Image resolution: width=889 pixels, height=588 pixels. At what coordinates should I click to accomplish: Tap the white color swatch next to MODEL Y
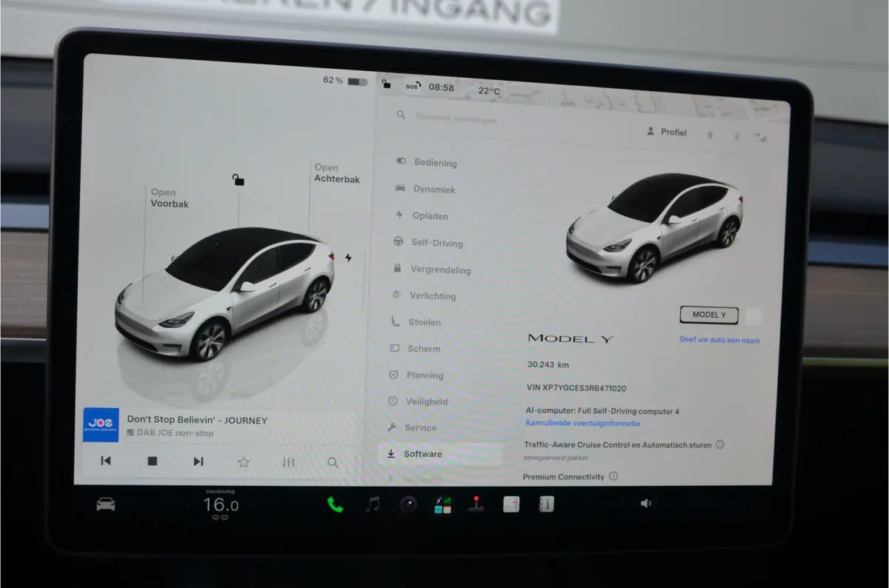click(x=753, y=316)
